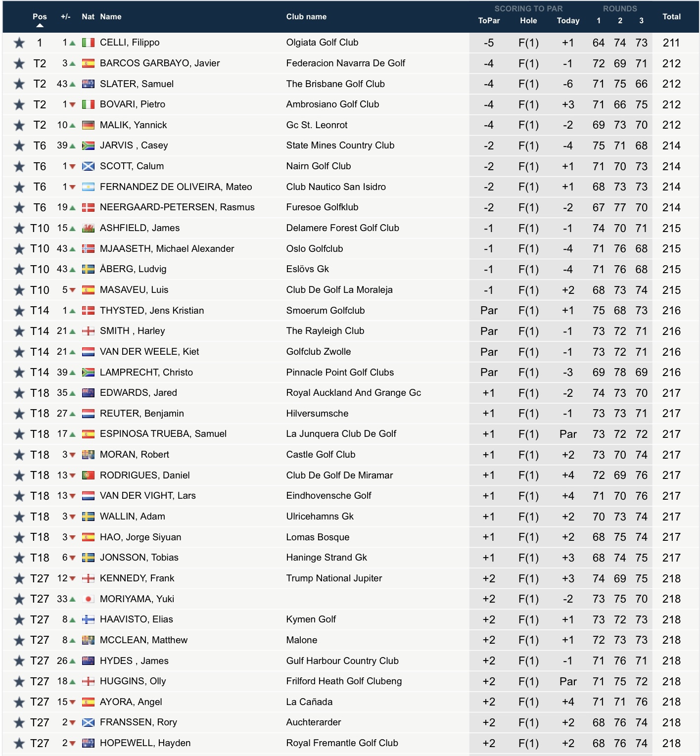700x756 pixels.
Task: Sort by Club name header
Action: [306, 17]
